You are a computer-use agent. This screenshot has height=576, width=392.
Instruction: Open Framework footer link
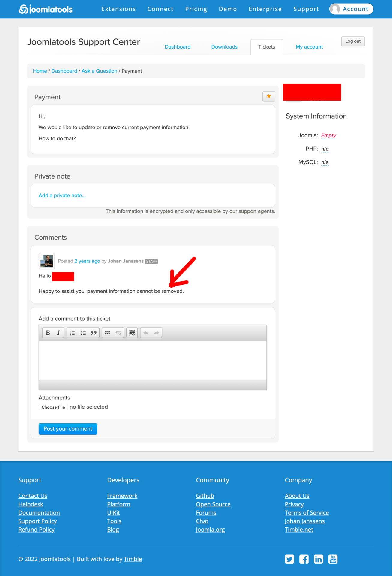[122, 496]
